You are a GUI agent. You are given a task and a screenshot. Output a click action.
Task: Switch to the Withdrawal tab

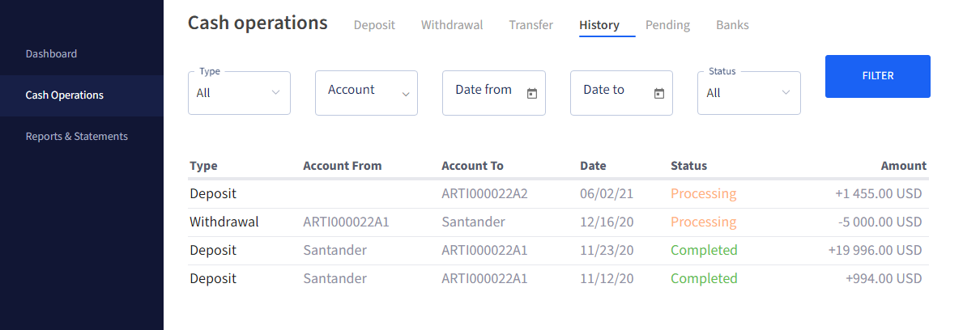point(452,25)
